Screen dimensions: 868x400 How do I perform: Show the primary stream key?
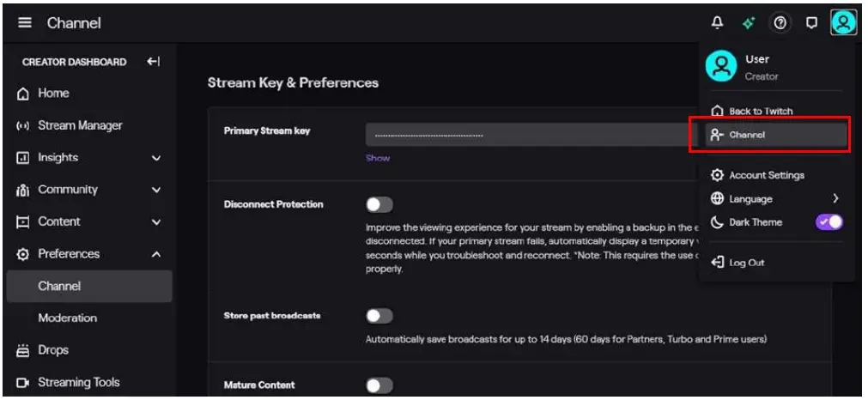(x=378, y=158)
